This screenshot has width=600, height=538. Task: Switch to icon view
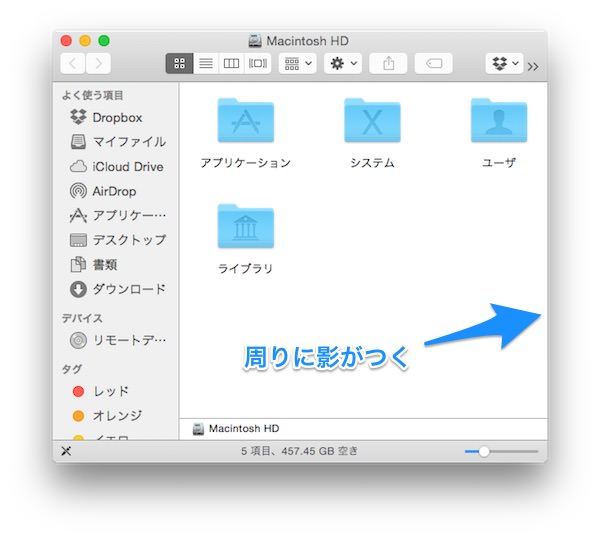179,63
